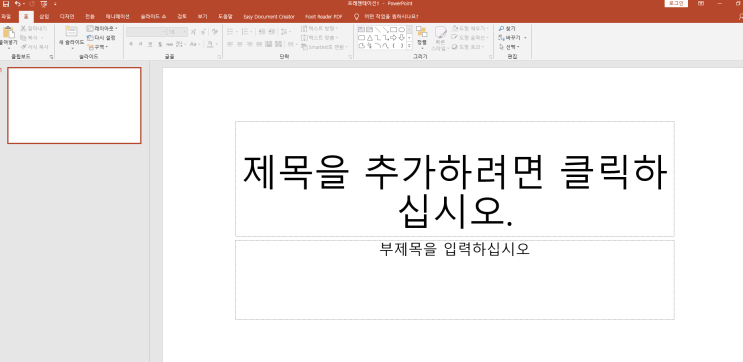The width and height of the screenshot is (743, 362).
Task: Toggle Align Right paragraph alignment
Action: [249, 44]
